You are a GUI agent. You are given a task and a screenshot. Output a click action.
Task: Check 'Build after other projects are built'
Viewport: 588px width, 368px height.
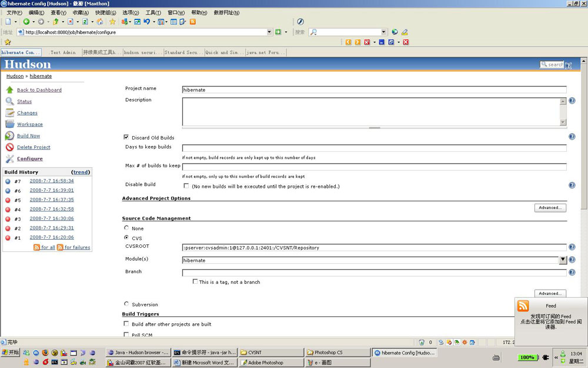coord(126,323)
